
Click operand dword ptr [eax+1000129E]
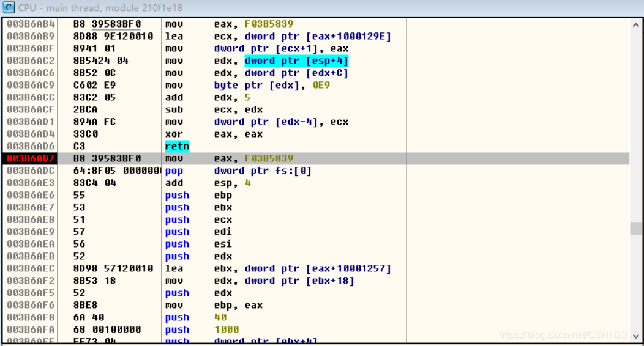click(318, 37)
